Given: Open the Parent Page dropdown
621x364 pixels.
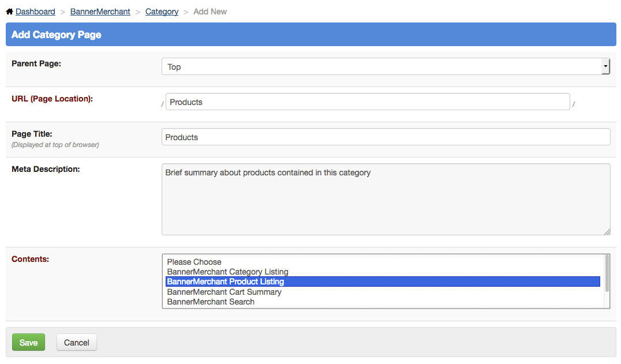Looking at the screenshot, I should tap(386, 66).
